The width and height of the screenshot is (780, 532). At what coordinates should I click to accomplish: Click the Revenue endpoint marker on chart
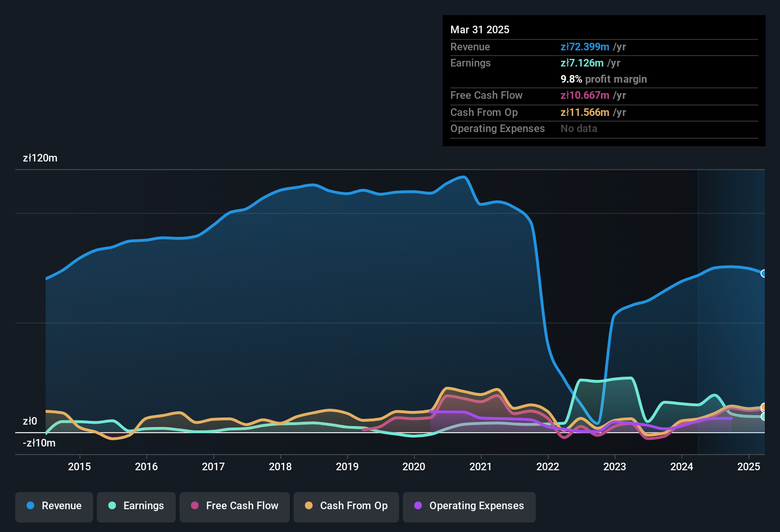point(764,274)
